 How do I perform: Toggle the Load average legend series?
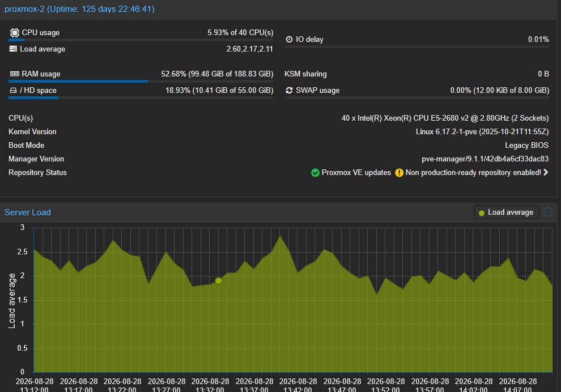pyautogui.click(x=506, y=212)
